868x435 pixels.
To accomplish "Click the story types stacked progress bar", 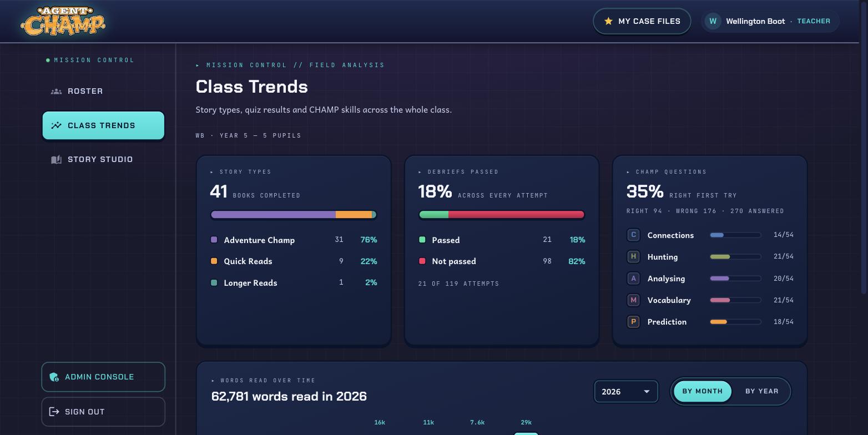I will point(294,215).
